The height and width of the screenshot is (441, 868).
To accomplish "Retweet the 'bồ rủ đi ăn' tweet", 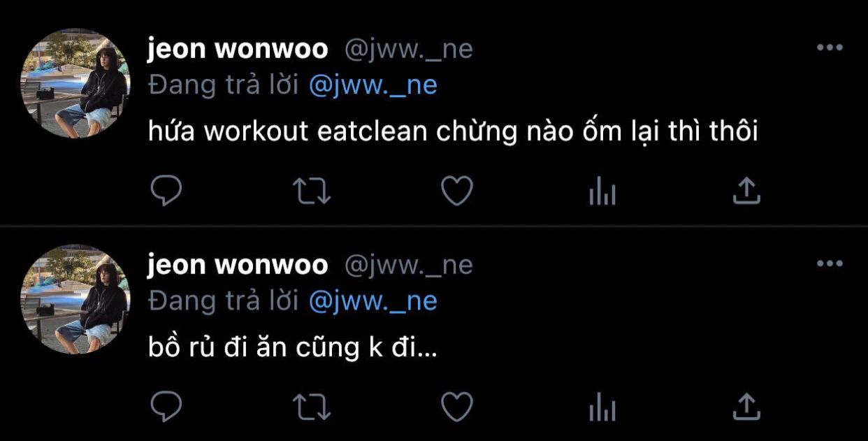I will pos(312,406).
